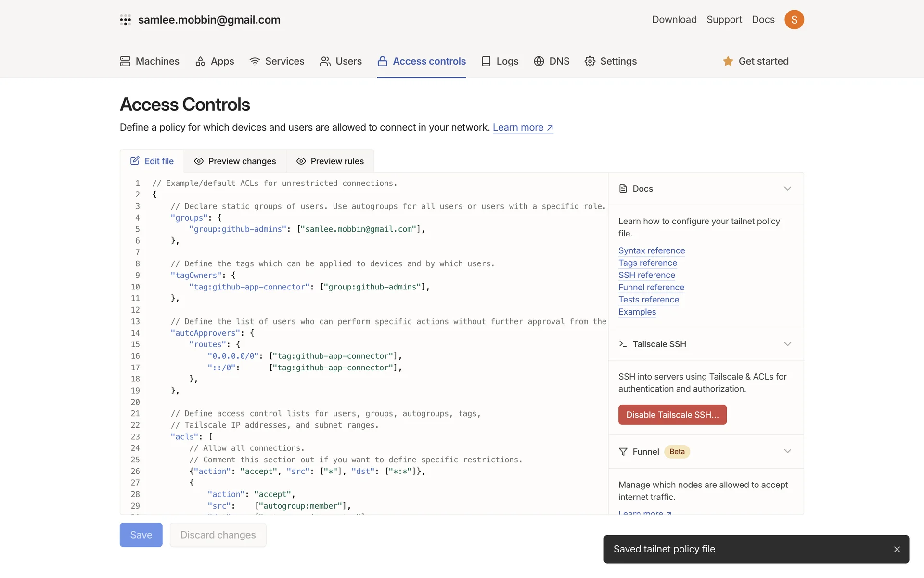Open the user avatar S menu
The image size is (924, 578).
coord(794,20)
